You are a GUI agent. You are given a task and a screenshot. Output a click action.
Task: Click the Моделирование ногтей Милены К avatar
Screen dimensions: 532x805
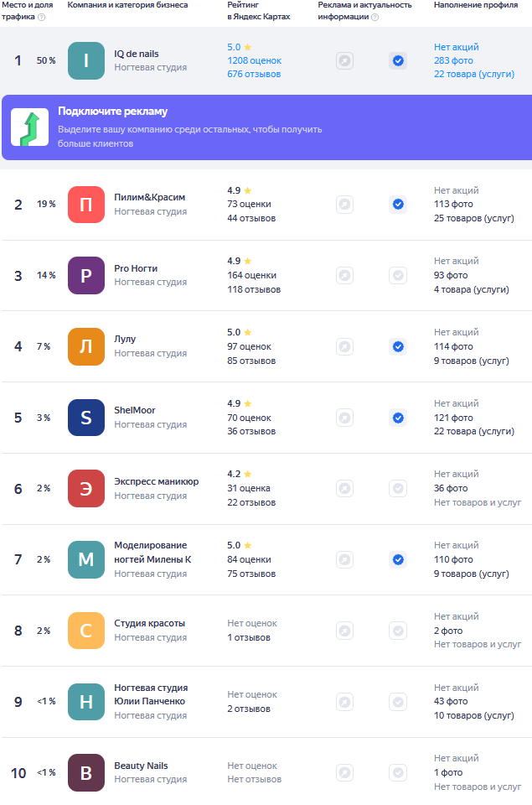pos(86,559)
